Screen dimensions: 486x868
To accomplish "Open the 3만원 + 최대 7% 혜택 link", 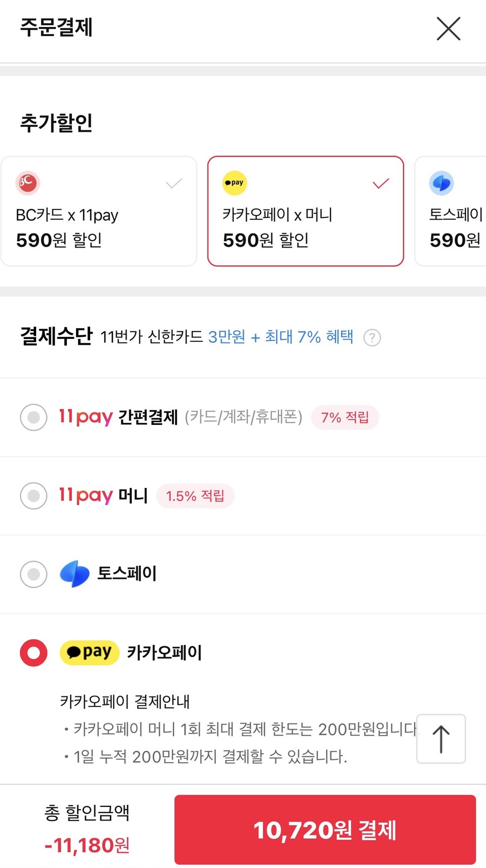I will (281, 337).
